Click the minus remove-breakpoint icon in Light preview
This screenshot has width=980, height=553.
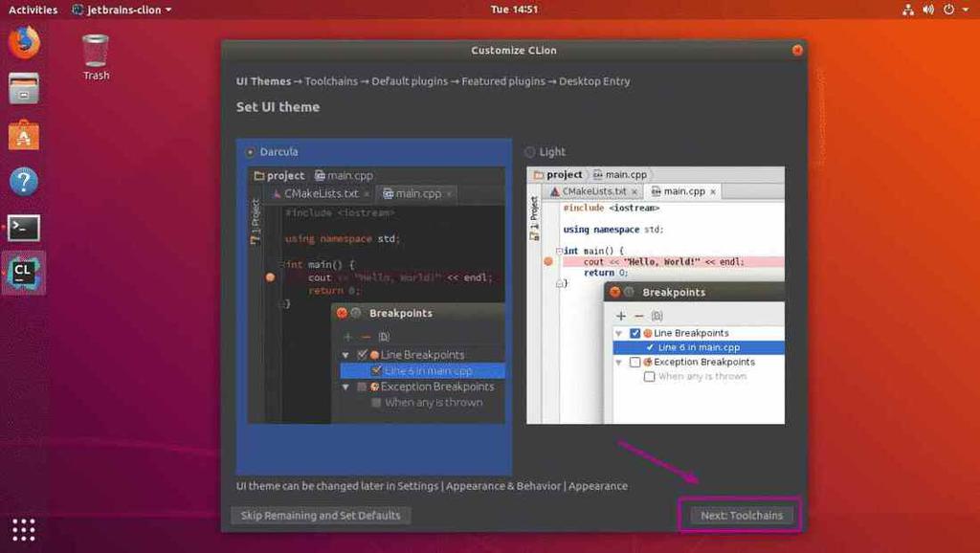pos(638,316)
